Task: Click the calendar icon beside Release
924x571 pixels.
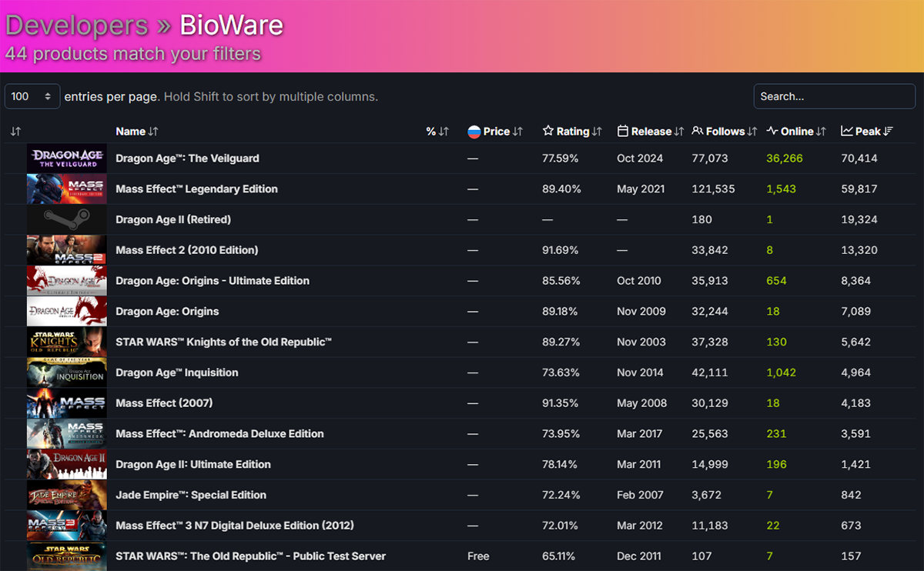Action: 623,132
